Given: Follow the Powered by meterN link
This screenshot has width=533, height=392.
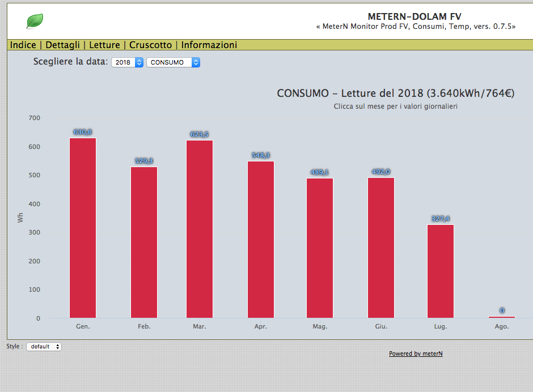Looking at the screenshot, I should coord(416,353).
